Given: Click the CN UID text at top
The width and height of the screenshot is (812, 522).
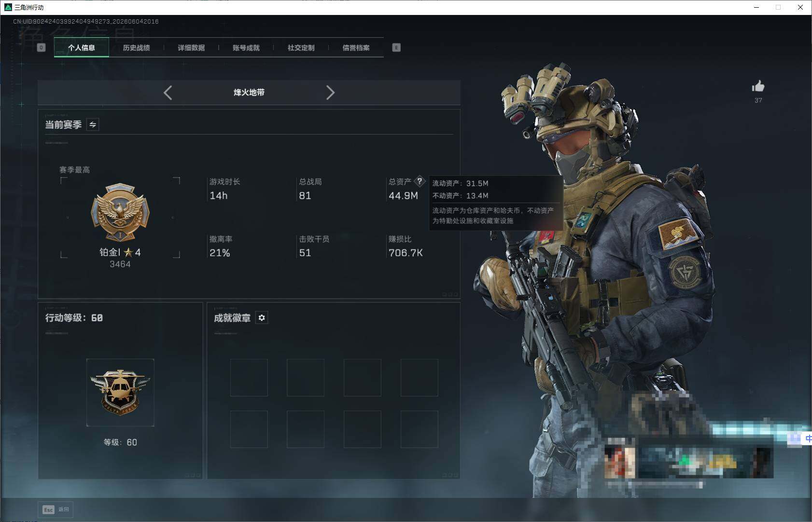Looking at the screenshot, I should pos(86,22).
